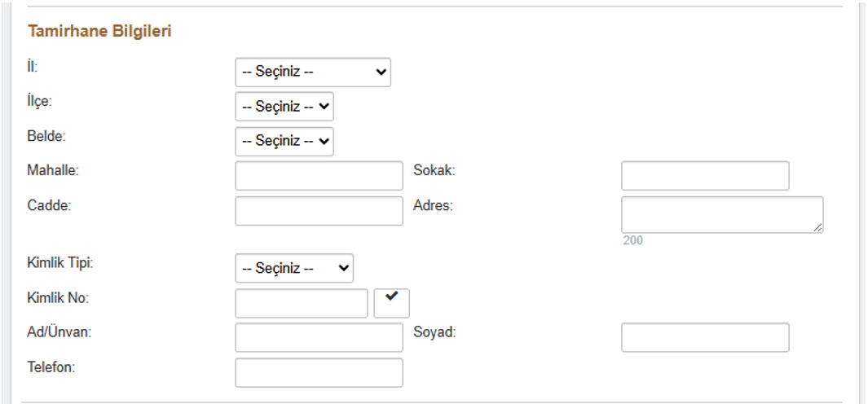The height and width of the screenshot is (404, 868).
Task: Click into the Telefon field
Action: pos(319,372)
